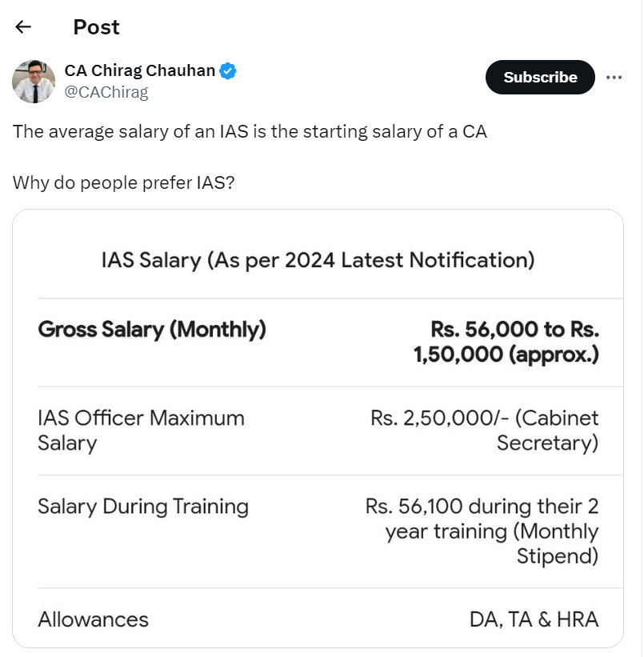Click the Post page heading

tap(96, 27)
